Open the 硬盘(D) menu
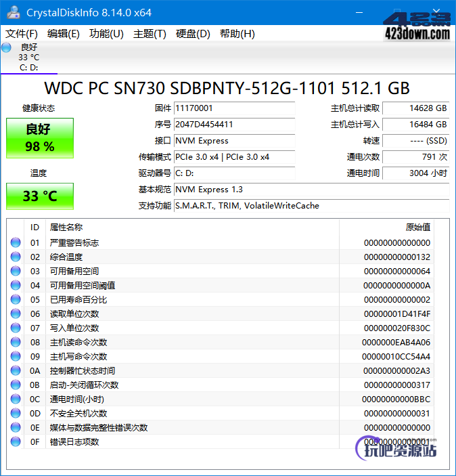Screen dimensions: 456x476 point(193,34)
